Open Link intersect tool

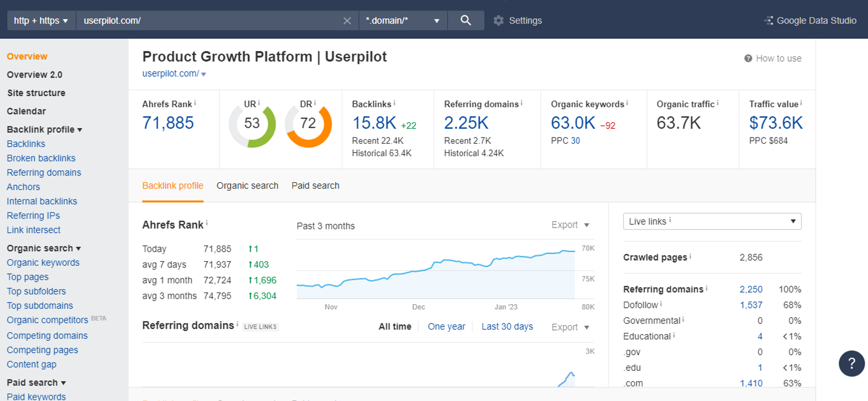pos(34,230)
